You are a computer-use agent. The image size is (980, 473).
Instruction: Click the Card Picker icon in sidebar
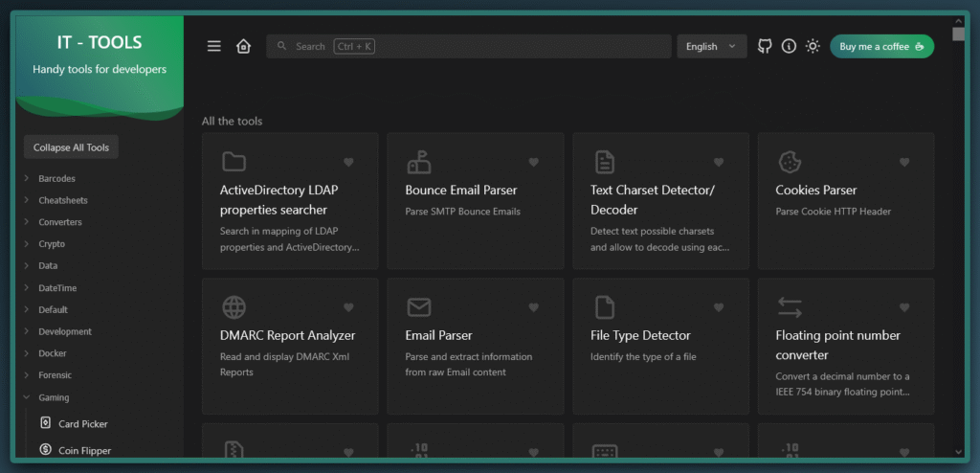(x=45, y=423)
